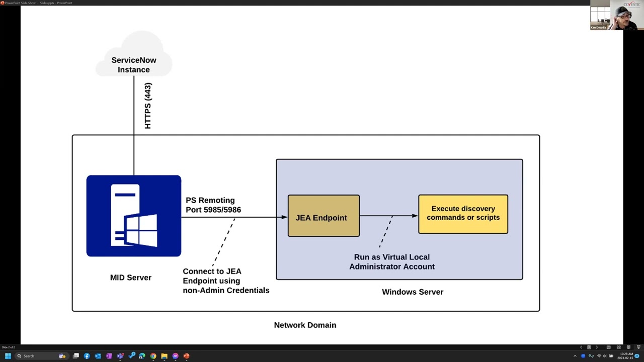Click 'MID Server' caption
The image size is (644, 362).
(131, 278)
